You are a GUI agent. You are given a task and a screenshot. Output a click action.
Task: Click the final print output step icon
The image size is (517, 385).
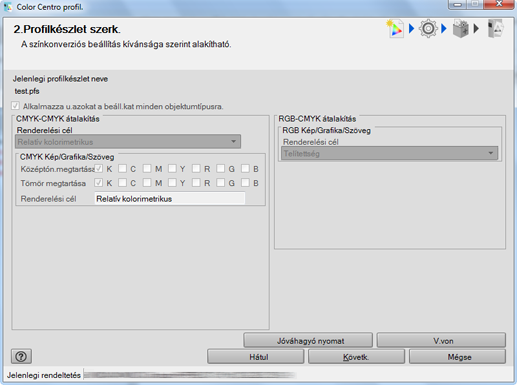[495, 29]
